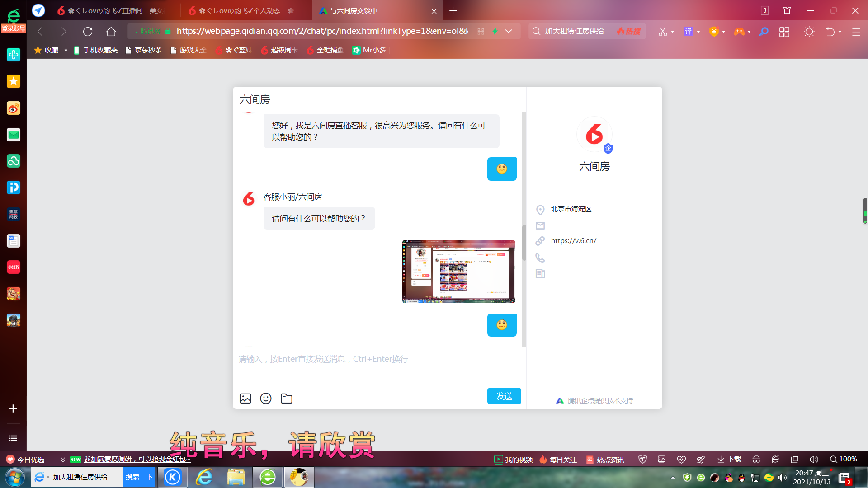Click the document icon in profile panel
Screen dimensions: 868x488
pos(540,273)
